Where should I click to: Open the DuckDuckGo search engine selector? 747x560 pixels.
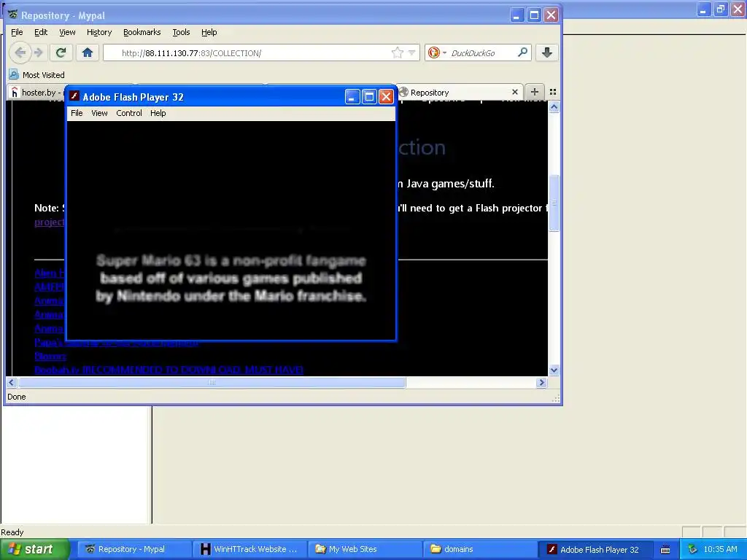point(437,52)
